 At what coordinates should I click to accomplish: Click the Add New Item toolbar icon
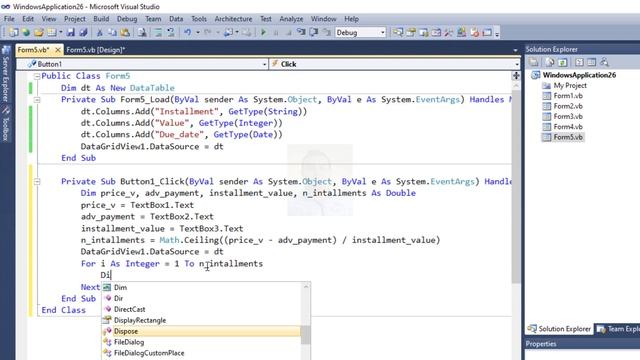coord(52,32)
